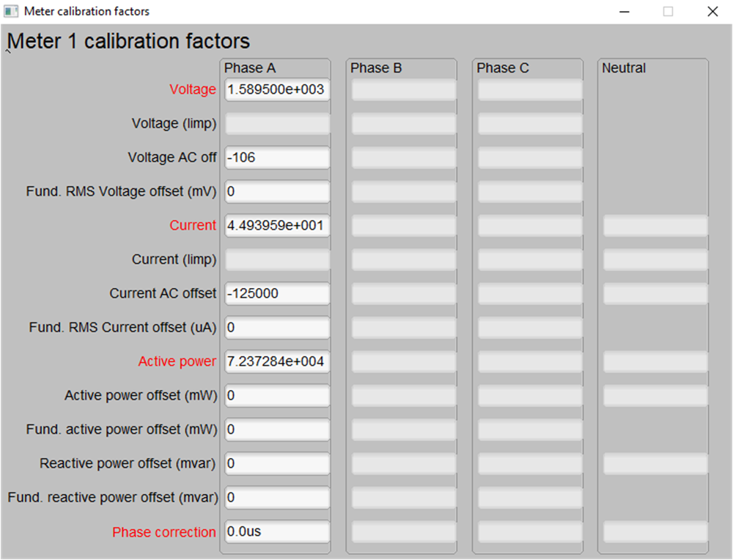
Task: Focus the Phase A Phase correction field
Action: [276, 532]
